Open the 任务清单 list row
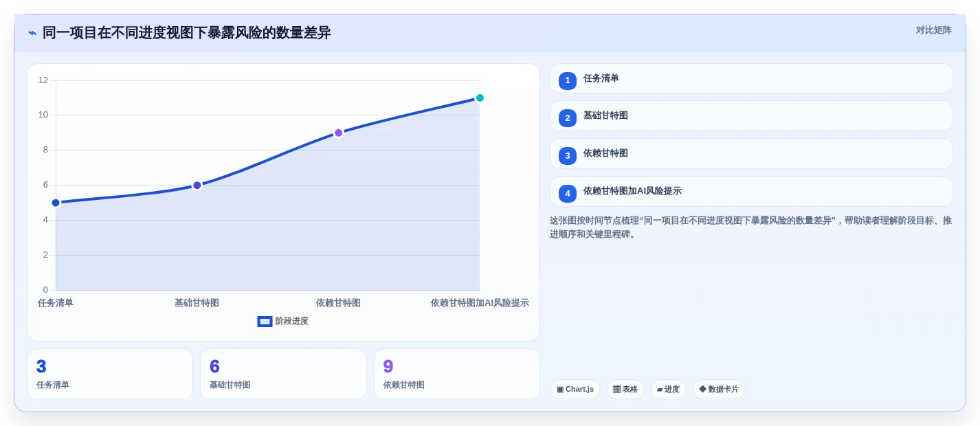Image resolution: width=980 pixels, height=426 pixels. click(x=751, y=78)
